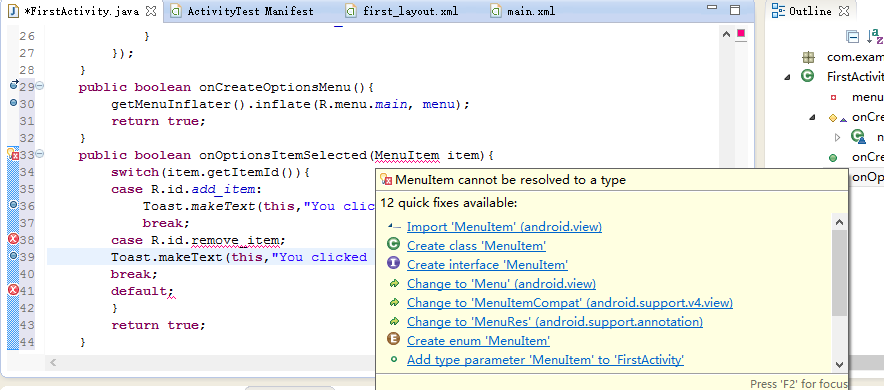The width and height of the screenshot is (884, 390).
Task: Click the red error overview indicator
Action: [741, 34]
